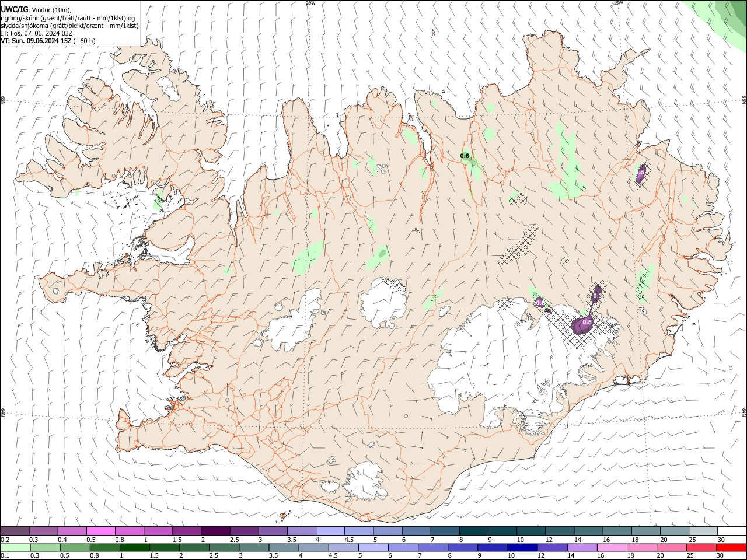Select the 'IT: Fös. 07. 06. 2024 03Z' line
This screenshot has height=560, width=747.
tap(37, 33)
